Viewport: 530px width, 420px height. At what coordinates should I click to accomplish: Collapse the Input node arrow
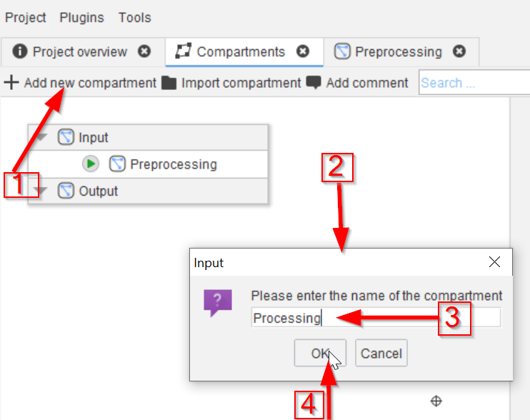click(x=42, y=137)
